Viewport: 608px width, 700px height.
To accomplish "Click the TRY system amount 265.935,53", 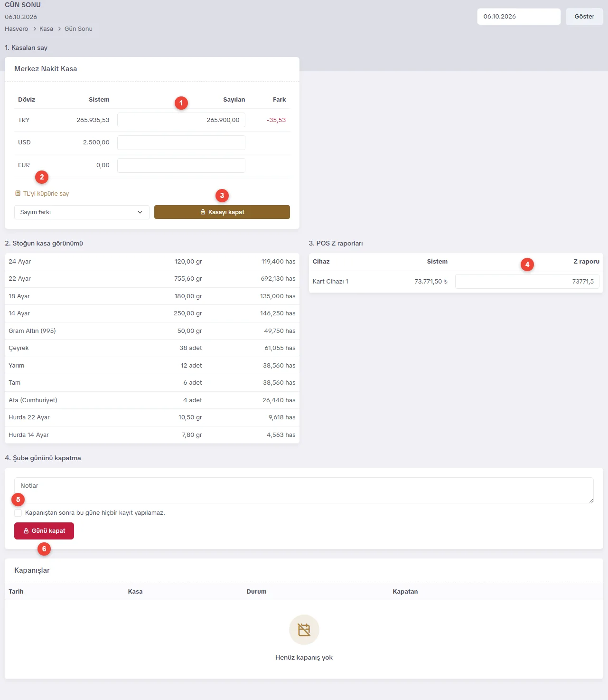I will click(93, 120).
